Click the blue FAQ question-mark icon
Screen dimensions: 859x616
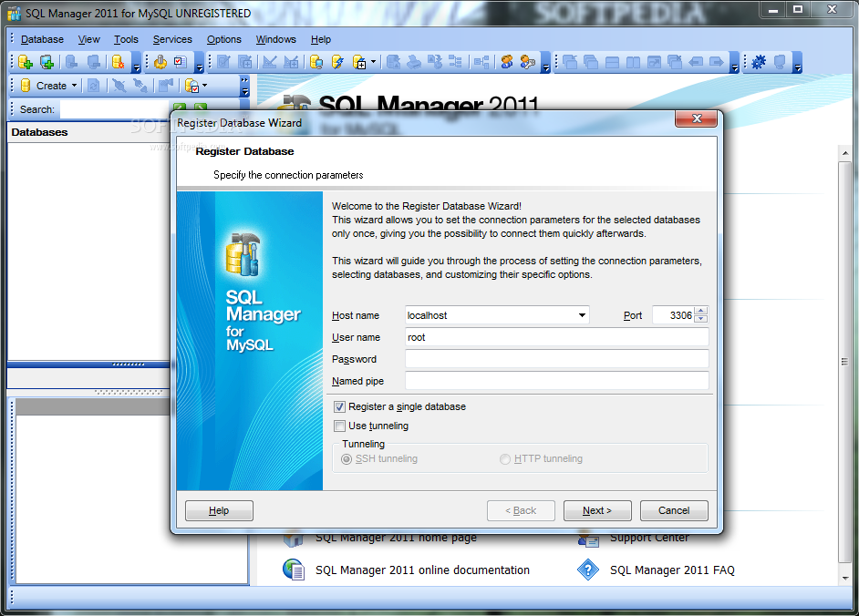coord(588,570)
